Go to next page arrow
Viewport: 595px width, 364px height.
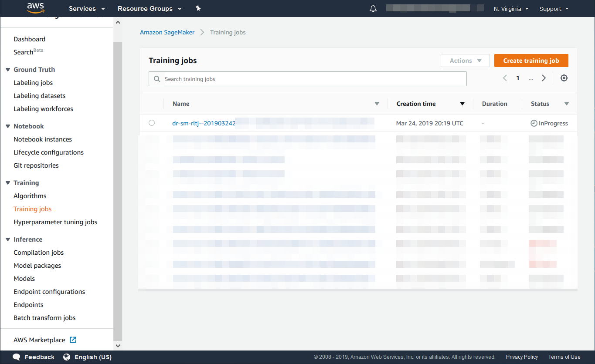544,78
